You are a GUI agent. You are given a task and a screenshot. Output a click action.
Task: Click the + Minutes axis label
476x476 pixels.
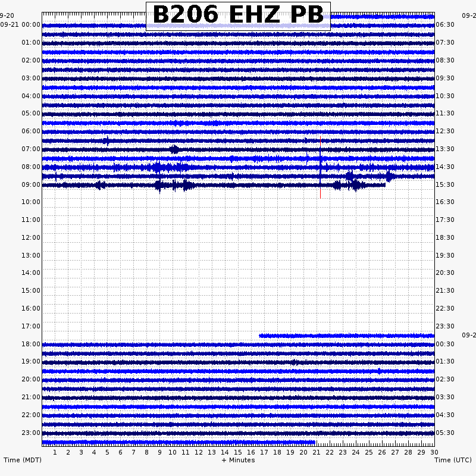pyautogui.click(x=239, y=460)
